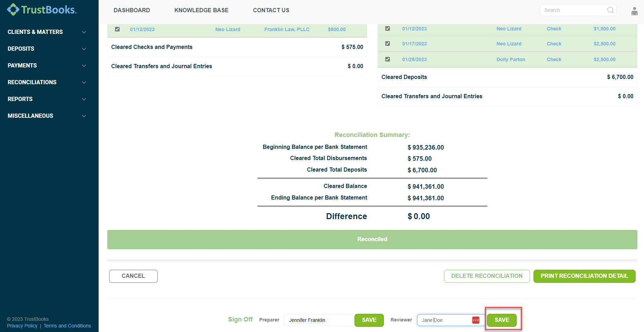This screenshot has width=644, height=332.
Task: Click the 01/12/2023 date in the $1,500.00 deposit row
Action: [414, 29]
